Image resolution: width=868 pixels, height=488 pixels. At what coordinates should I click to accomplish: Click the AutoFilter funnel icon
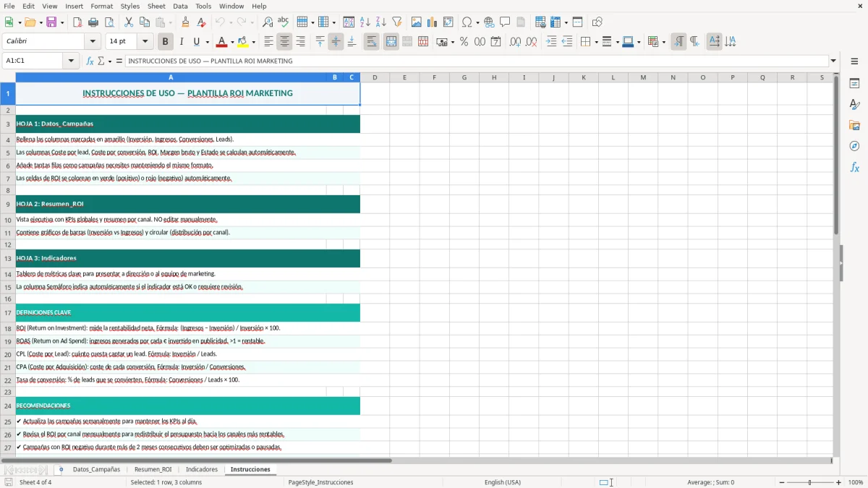click(397, 22)
